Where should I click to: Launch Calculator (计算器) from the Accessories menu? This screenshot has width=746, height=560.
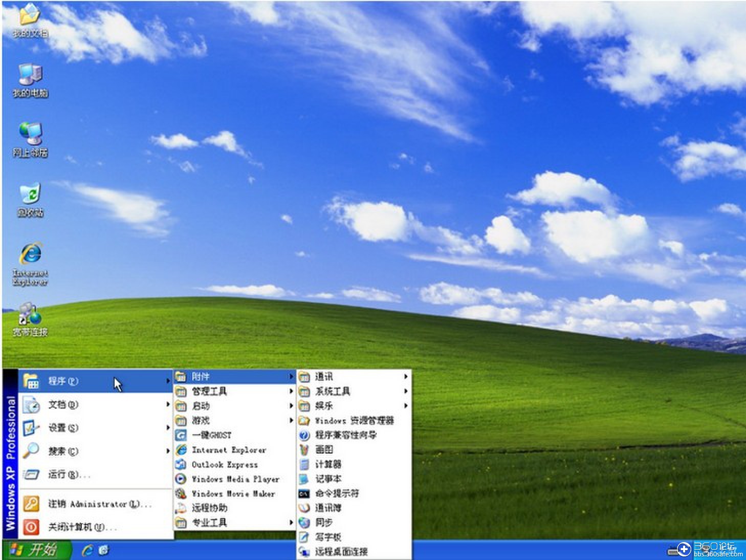[330, 464]
